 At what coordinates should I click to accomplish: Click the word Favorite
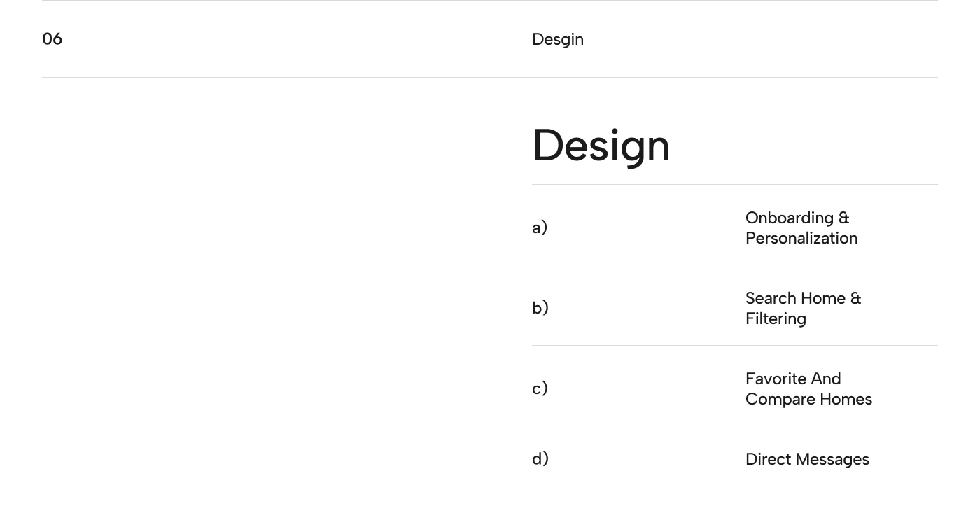click(x=773, y=379)
